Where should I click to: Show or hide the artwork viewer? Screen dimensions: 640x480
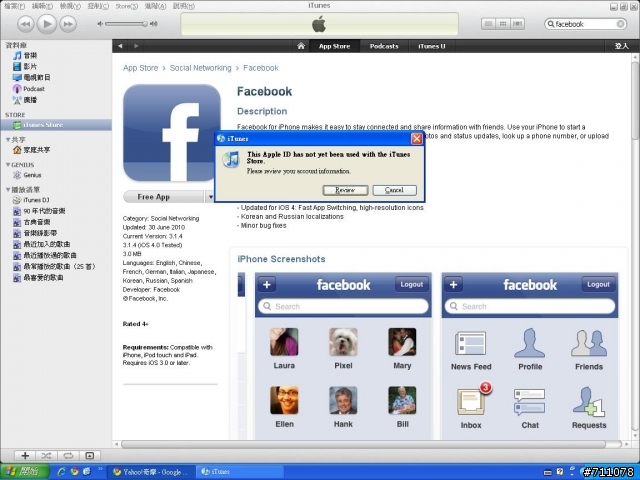coord(89,456)
